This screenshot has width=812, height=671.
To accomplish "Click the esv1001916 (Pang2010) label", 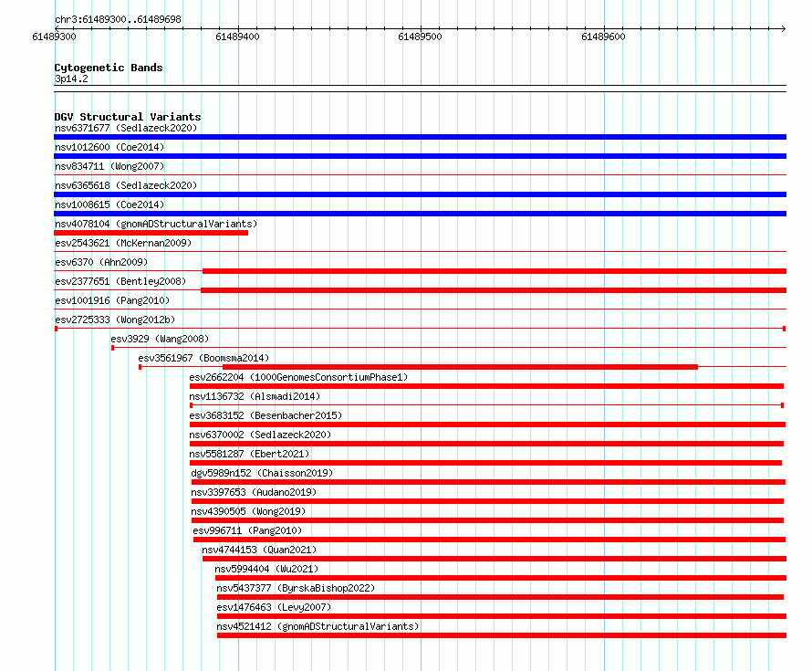I will pyautogui.click(x=112, y=300).
